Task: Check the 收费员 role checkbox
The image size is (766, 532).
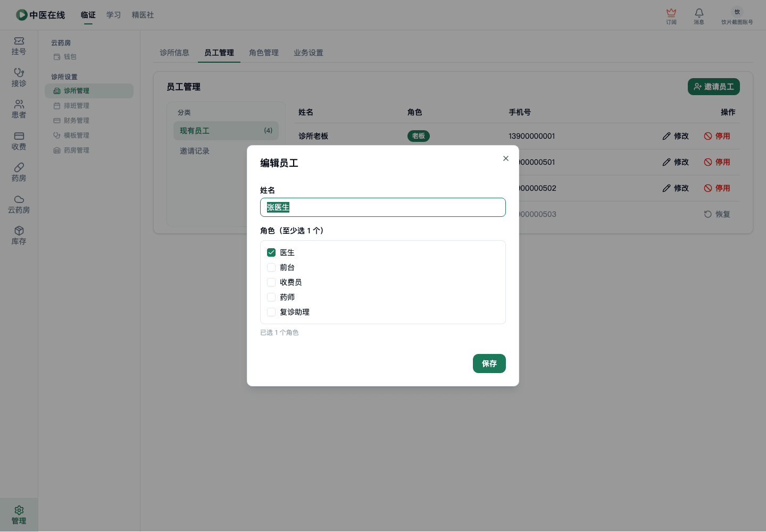Action: [x=271, y=282]
